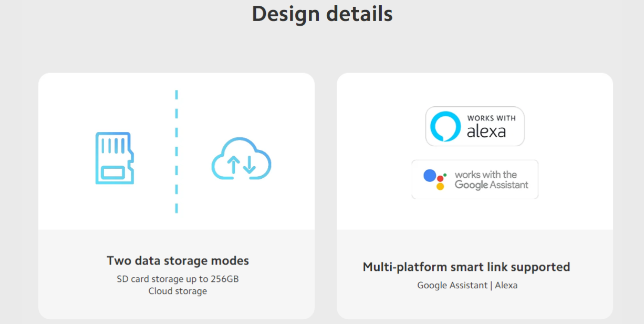The height and width of the screenshot is (324, 644).
Task: Click the blue dot of Google Assistant logo
Action: pyautogui.click(x=430, y=176)
